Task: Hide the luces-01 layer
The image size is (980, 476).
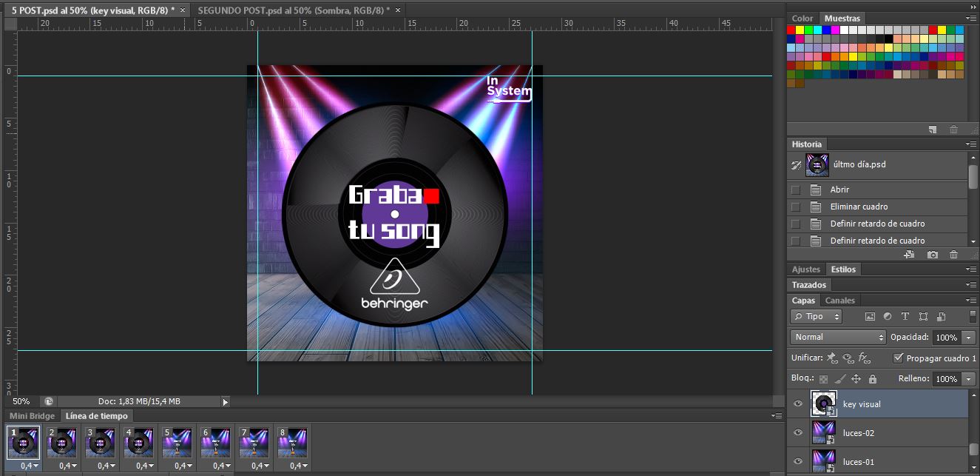Action: (797, 462)
